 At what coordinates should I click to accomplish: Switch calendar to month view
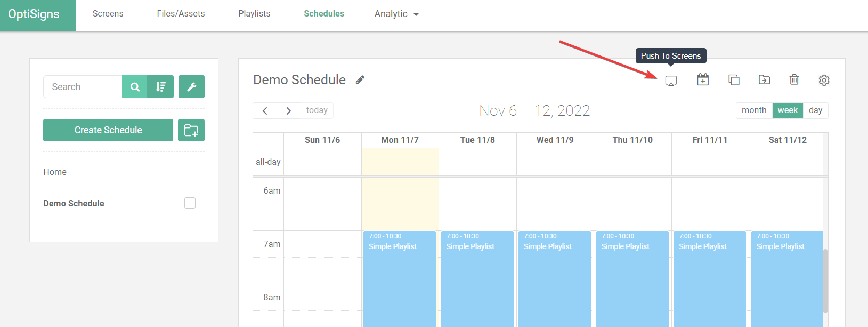[754, 110]
